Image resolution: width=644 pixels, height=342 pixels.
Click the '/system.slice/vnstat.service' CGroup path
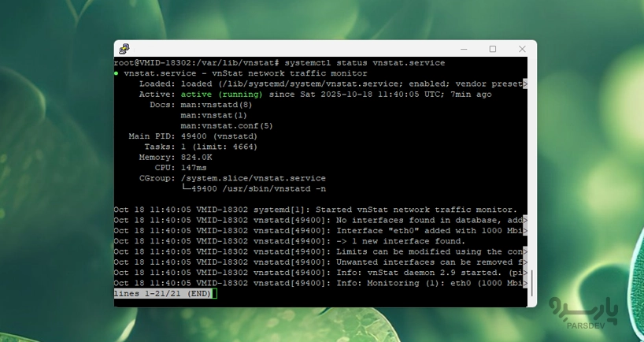253,178
